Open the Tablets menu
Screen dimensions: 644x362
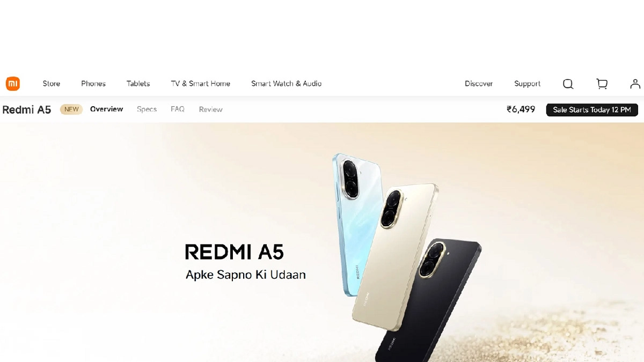tap(138, 84)
